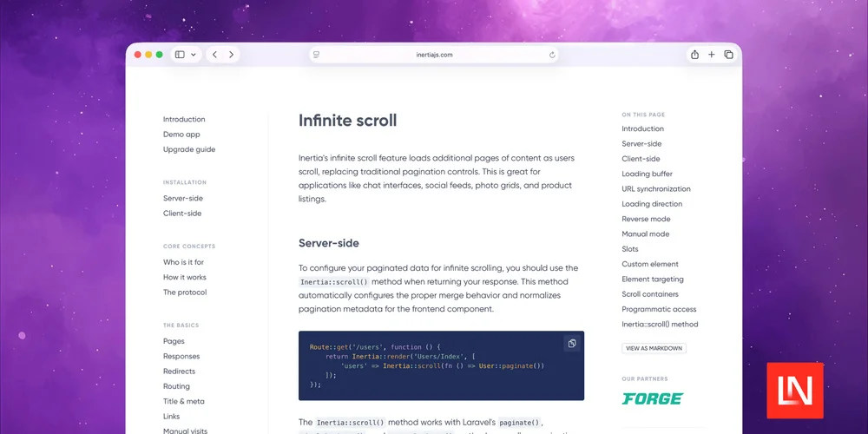Jump to Introduction in On This Page
This screenshot has width=868, height=434.
click(x=642, y=128)
